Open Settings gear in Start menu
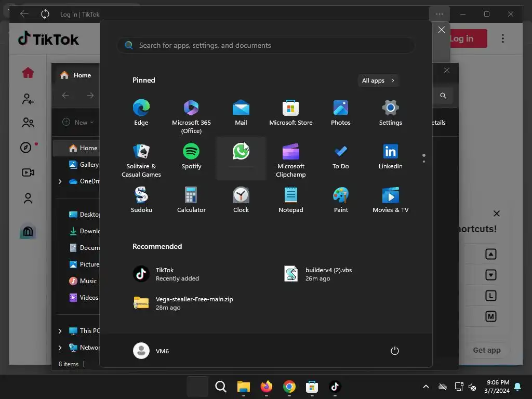 (391, 113)
